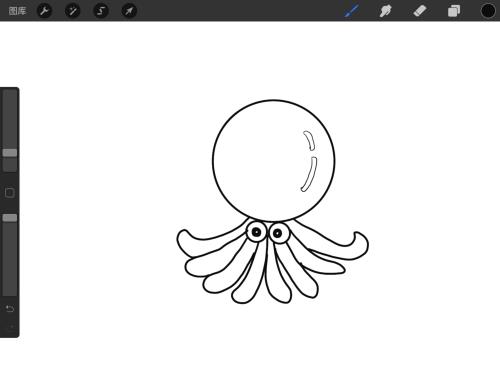The width and height of the screenshot is (500, 365).
Task: Tap the long lower highlight on head
Action: pyautogui.click(x=309, y=175)
